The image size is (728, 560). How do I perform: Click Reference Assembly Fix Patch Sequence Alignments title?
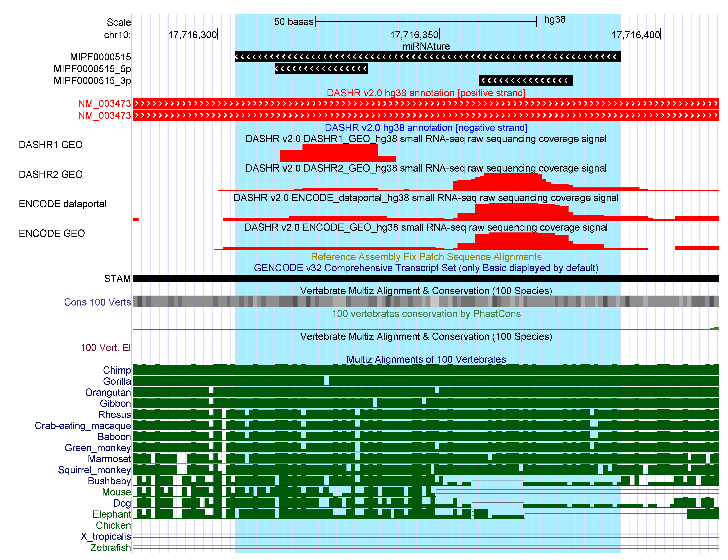coord(426,257)
